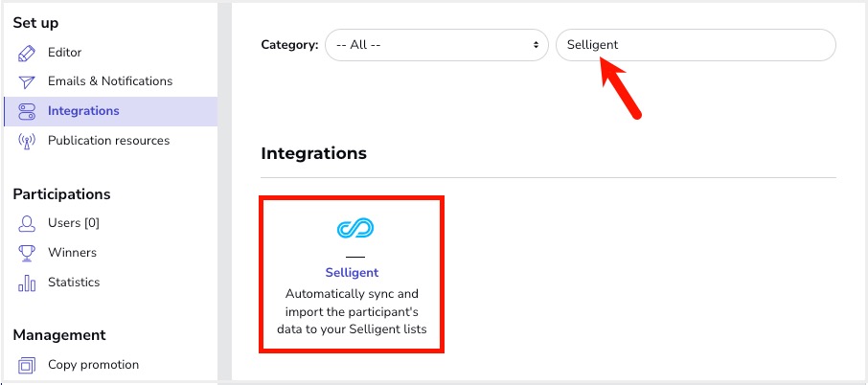Click the Winners trophy icon
The width and height of the screenshot is (868, 385).
click(x=26, y=253)
